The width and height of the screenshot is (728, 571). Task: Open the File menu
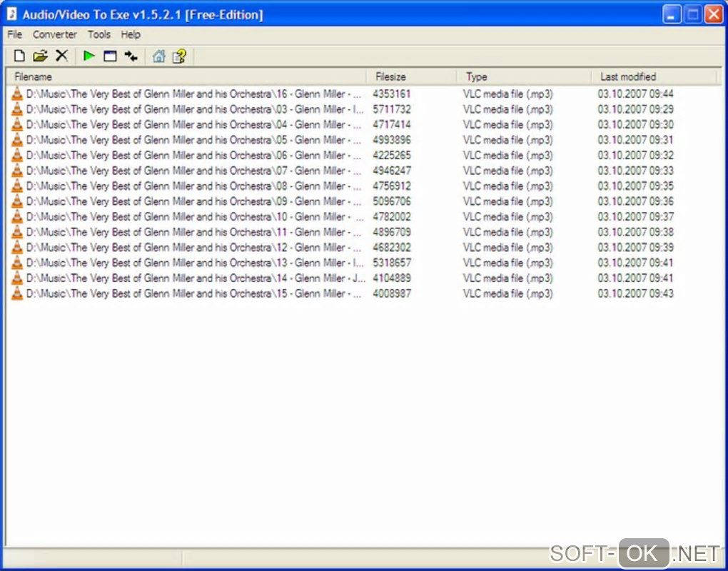pos(15,34)
